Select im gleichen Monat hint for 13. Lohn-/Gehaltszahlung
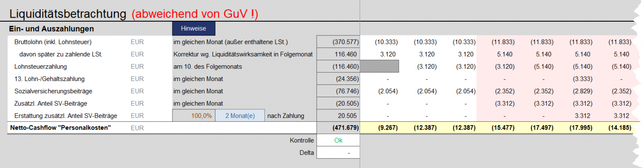Screen dimensions: 644x168 [198, 79]
